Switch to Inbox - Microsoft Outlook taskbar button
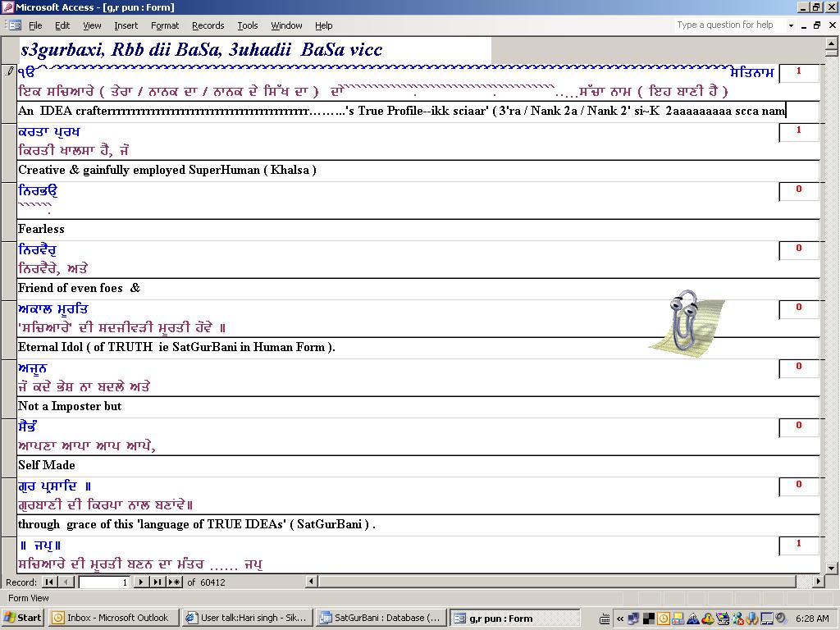 point(112,618)
